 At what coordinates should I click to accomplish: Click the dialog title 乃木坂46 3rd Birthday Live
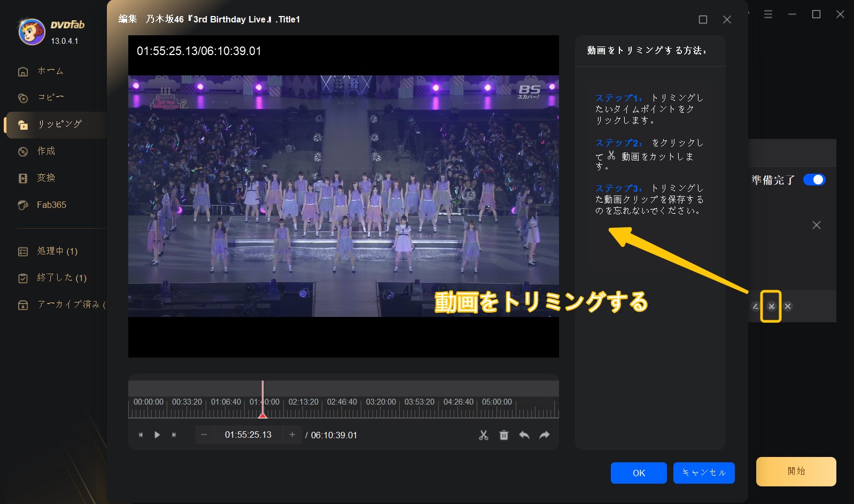pyautogui.click(x=222, y=19)
